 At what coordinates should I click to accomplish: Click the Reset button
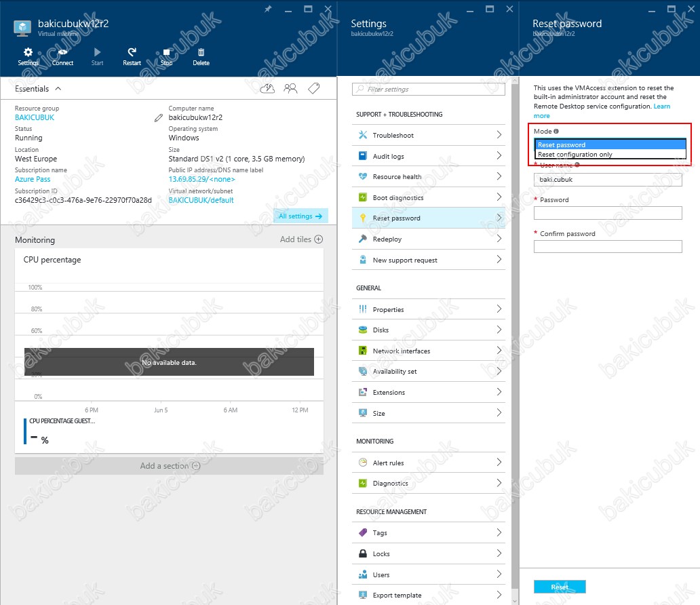pos(560,587)
